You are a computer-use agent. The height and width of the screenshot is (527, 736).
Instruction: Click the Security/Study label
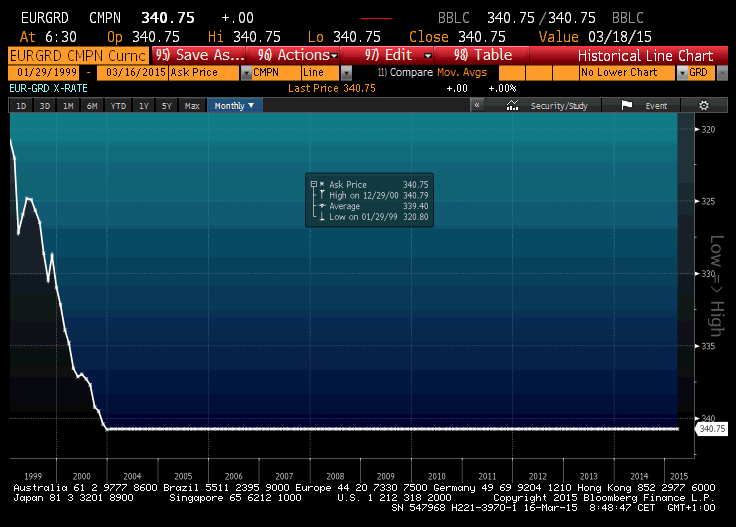click(x=559, y=106)
